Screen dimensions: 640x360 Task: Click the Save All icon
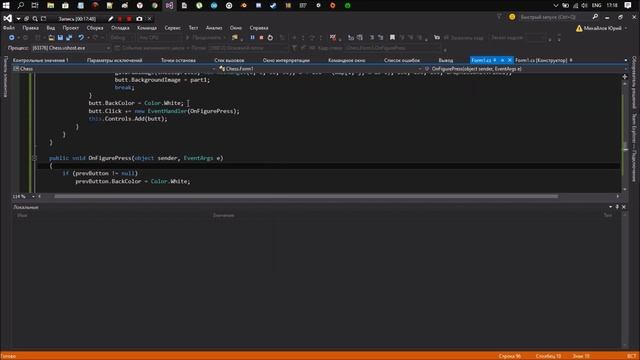[x=69, y=38]
